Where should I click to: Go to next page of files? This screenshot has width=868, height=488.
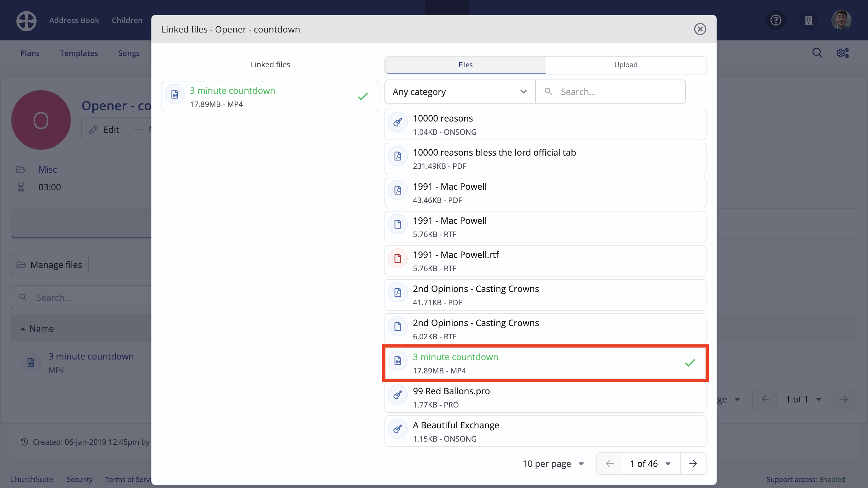tap(693, 463)
